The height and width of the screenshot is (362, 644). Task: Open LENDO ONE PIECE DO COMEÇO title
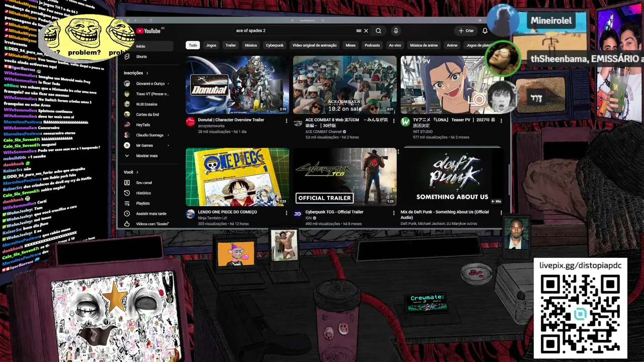tap(227, 212)
